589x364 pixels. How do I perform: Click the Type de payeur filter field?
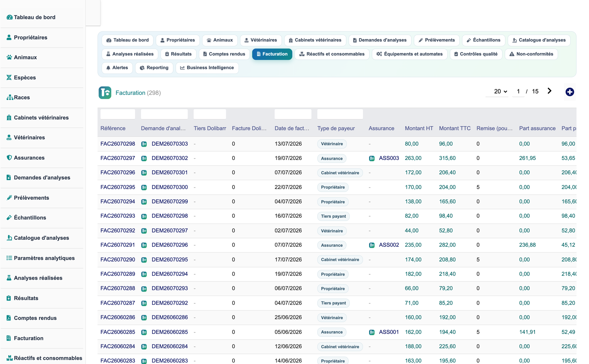[x=340, y=114]
